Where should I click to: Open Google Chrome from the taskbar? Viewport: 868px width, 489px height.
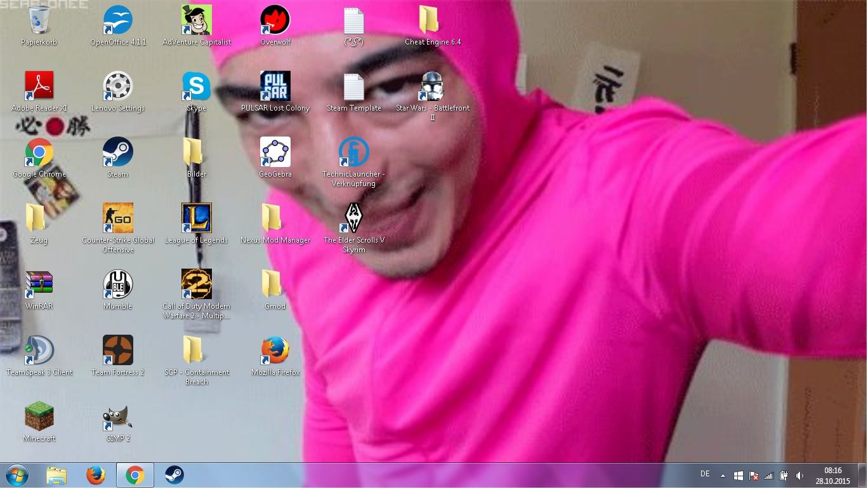tap(135, 474)
